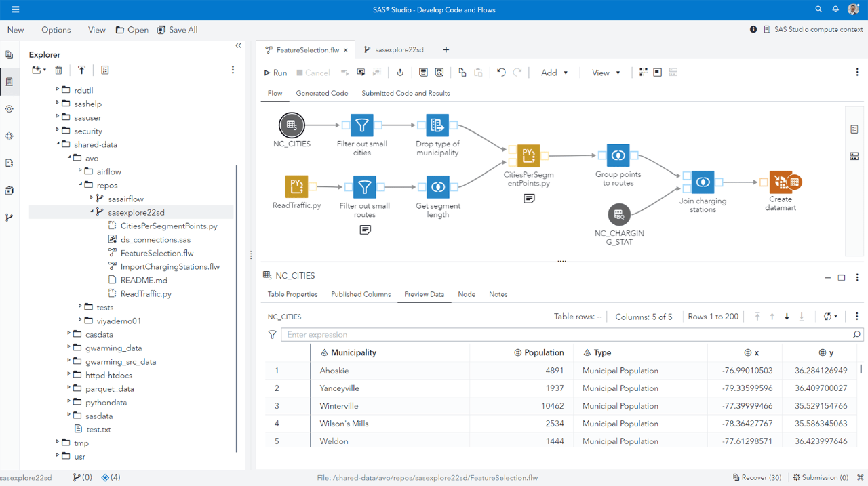Open the Git repositories sidebar icon
This screenshot has width=868, height=486.
tap(9, 218)
